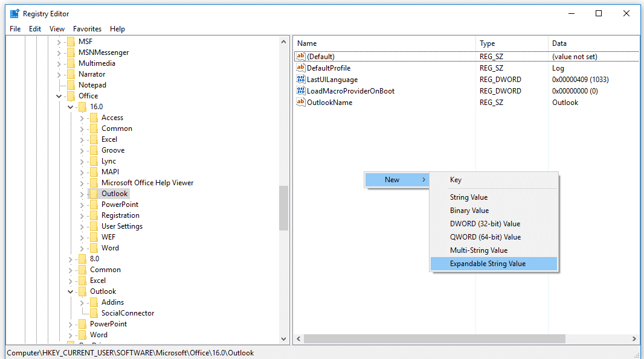Image resolution: width=644 pixels, height=359 pixels.
Task: Expand the Addins key
Action: (x=82, y=303)
